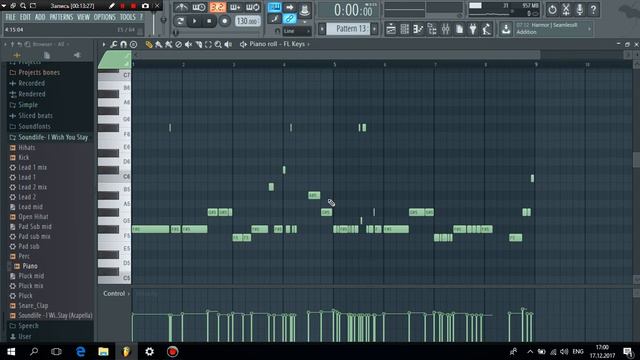Select Snare_Clap in browser
The image size is (640, 360).
33,306
